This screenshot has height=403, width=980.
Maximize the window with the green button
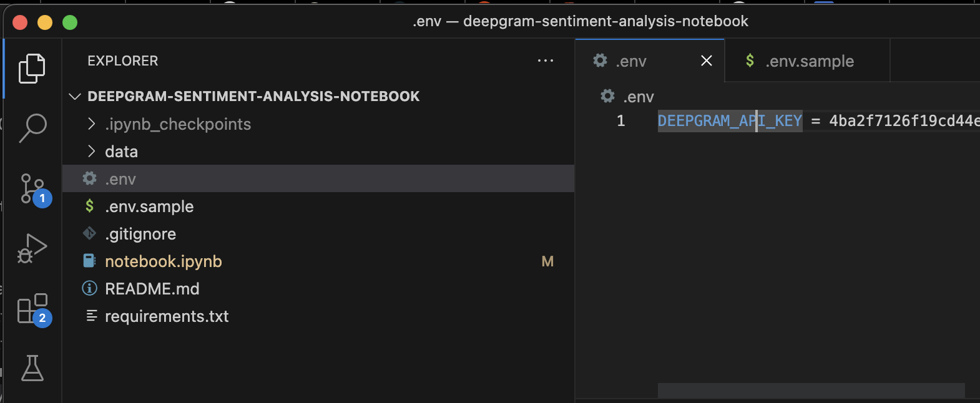(70, 22)
